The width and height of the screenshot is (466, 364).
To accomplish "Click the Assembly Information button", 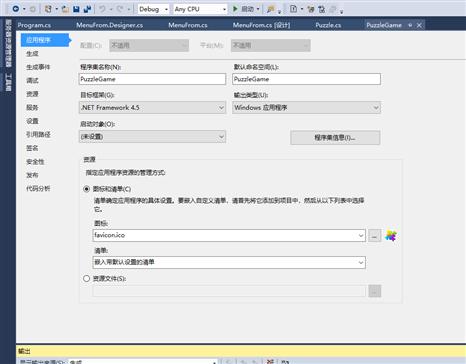I will click(x=335, y=138).
